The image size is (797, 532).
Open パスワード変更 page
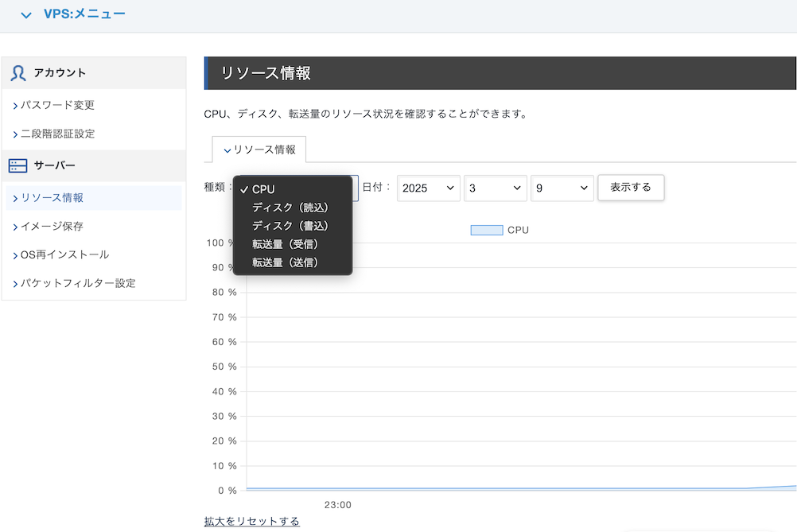(57, 105)
